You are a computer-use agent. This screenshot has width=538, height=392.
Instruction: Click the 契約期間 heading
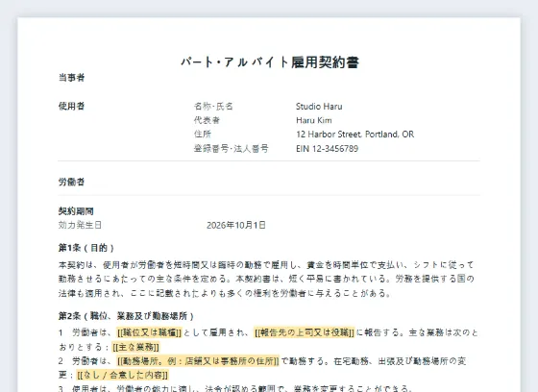tap(76, 211)
